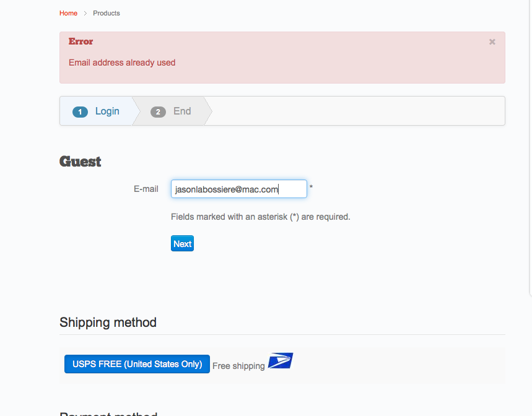Click the breadcrumb chevron separator
This screenshot has height=416, width=532.
[85, 14]
